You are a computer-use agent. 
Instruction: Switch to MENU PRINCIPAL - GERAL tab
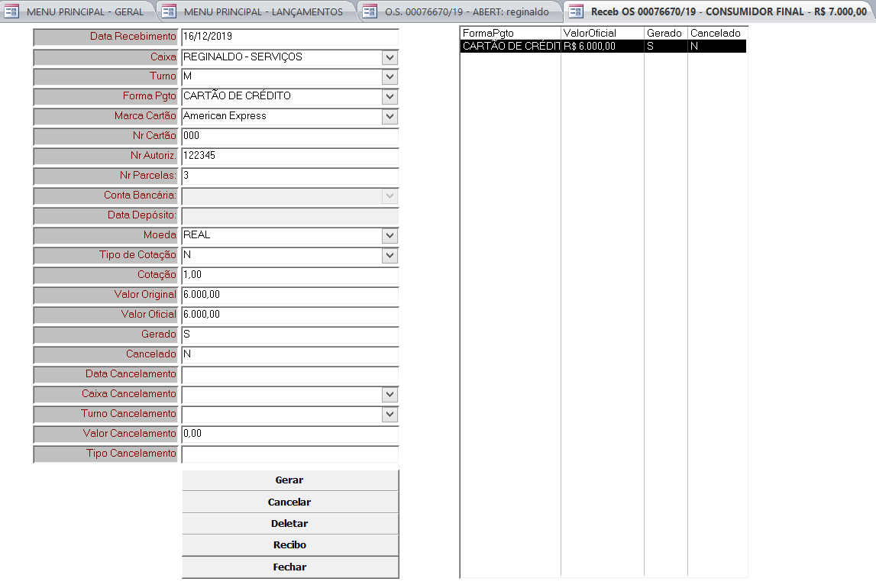84,11
